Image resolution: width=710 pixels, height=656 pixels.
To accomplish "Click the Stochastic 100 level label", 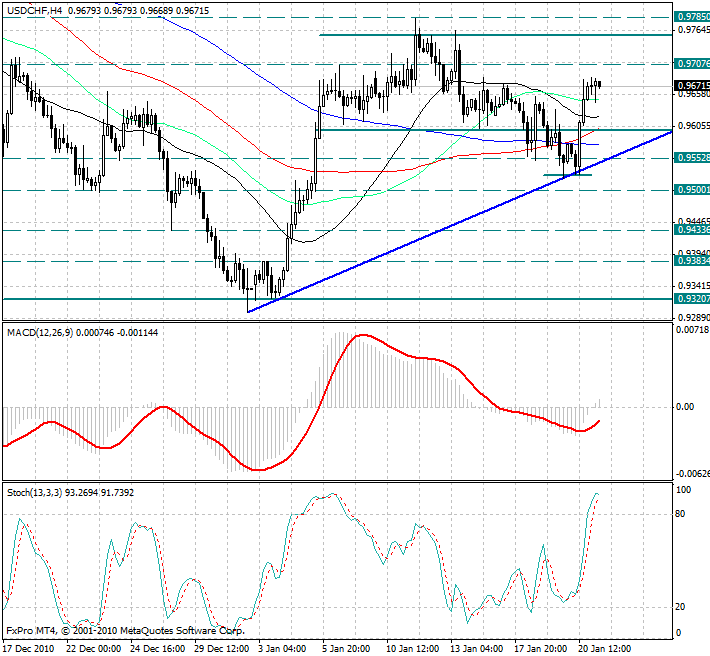I will 683,490.
